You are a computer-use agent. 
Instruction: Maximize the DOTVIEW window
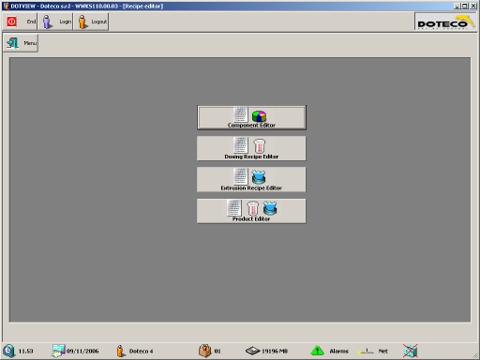point(465,6)
